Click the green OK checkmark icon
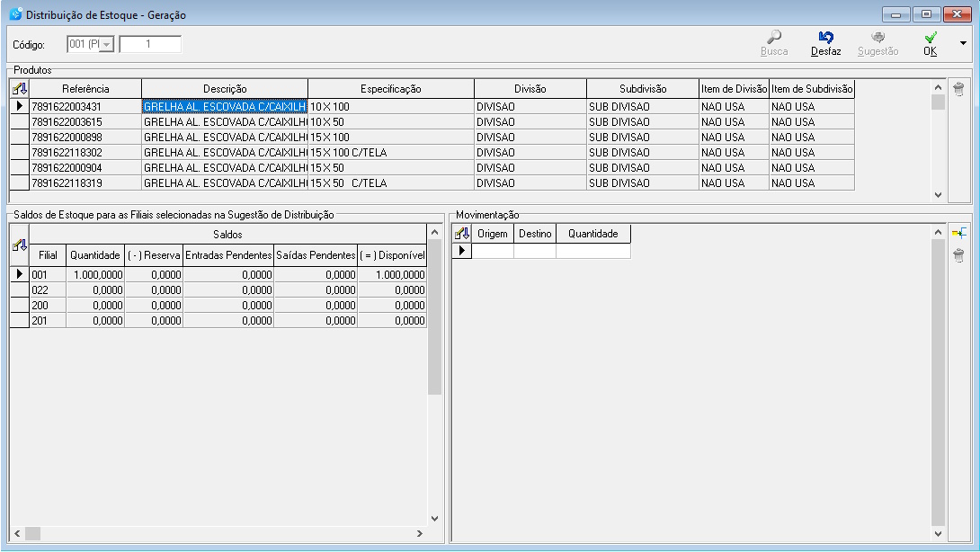 click(931, 38)
